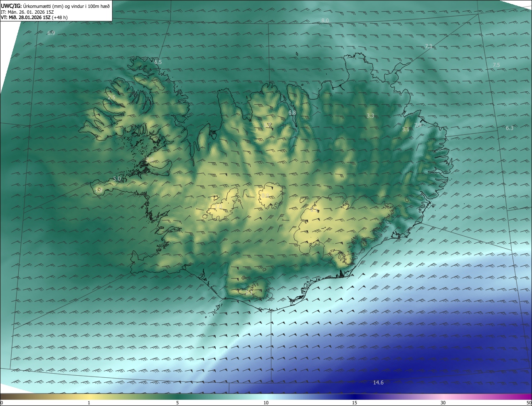Click the 0 tick label on the colour scale

(2, 403)
